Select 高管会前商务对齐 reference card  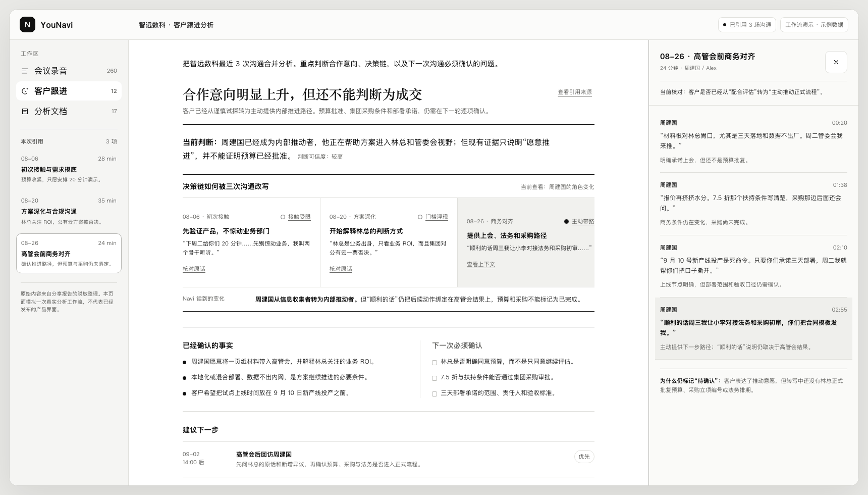click(69, 253)
